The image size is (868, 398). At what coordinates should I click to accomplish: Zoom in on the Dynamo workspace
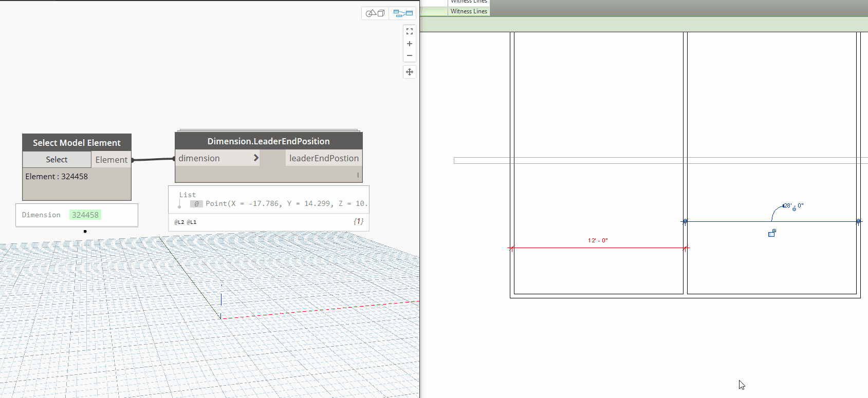[410, 44]
